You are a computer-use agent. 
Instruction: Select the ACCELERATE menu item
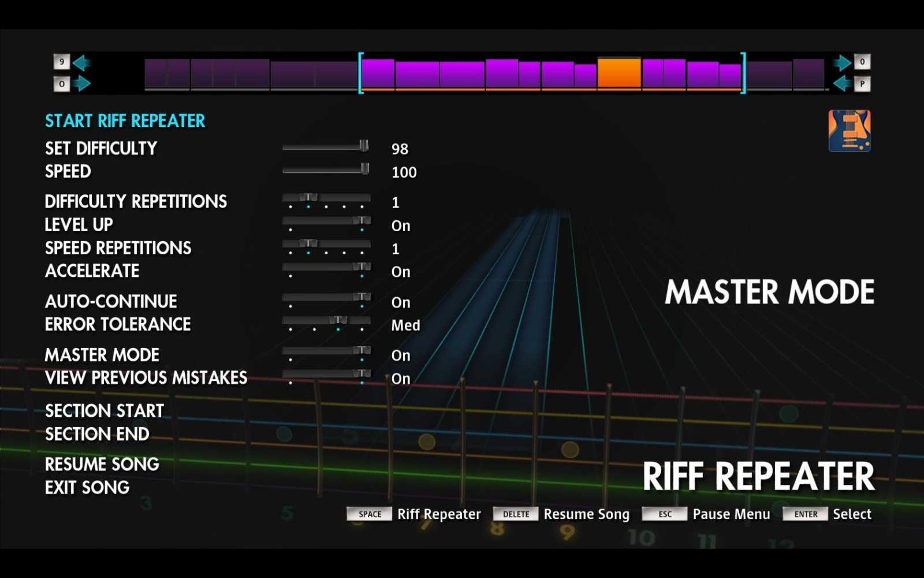pyautogui.click(x=92, y=271)
